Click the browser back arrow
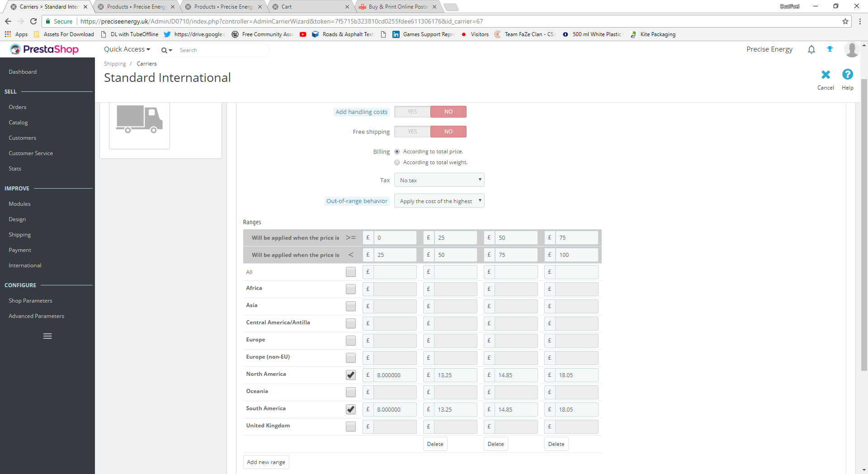The width and height of the screenshot is (868, 474). click(8, 21)
